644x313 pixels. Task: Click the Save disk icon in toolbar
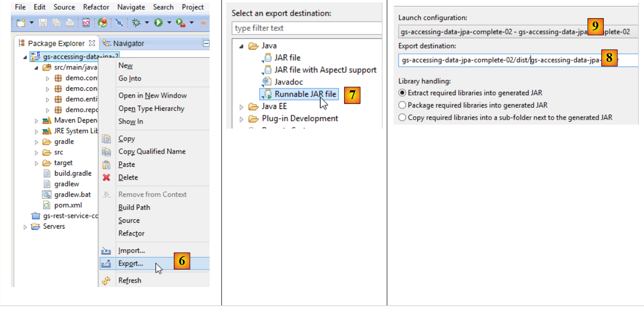tap(43, 23)
